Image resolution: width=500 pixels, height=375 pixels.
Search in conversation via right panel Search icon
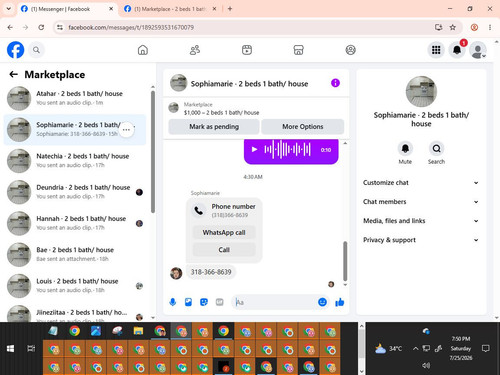tap(436, 149)
